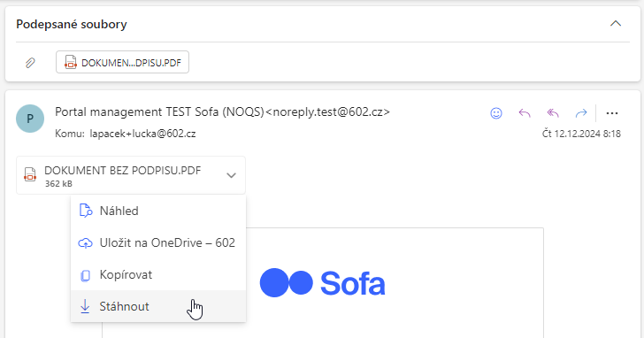Click the paperclip attachment icon

pos(30,63)
